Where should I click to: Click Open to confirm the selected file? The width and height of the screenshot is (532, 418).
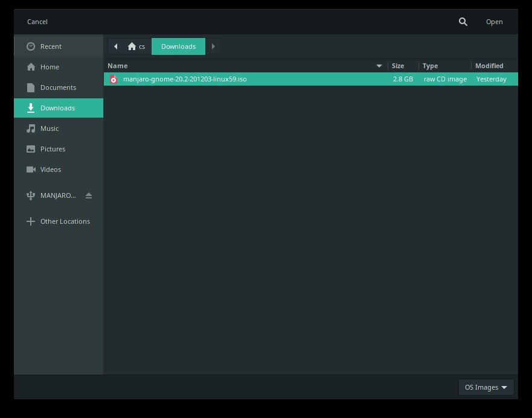click(x=494, y=22)
